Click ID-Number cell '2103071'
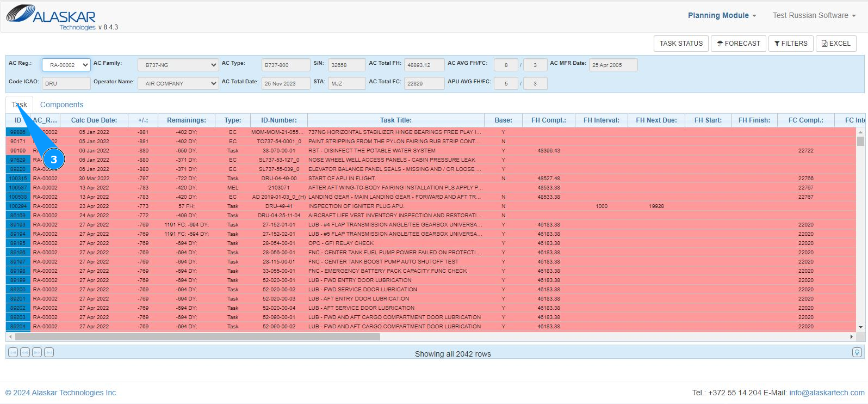Viewport: 868px width, 404px height. pos(279,188)
